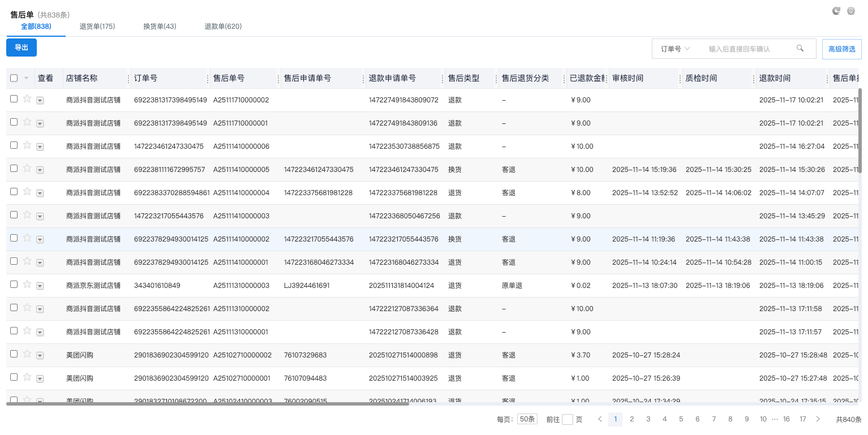868x435 pixels.
Task: Select the checkbox for A25111410000005
Action: (x=14, y=168)
